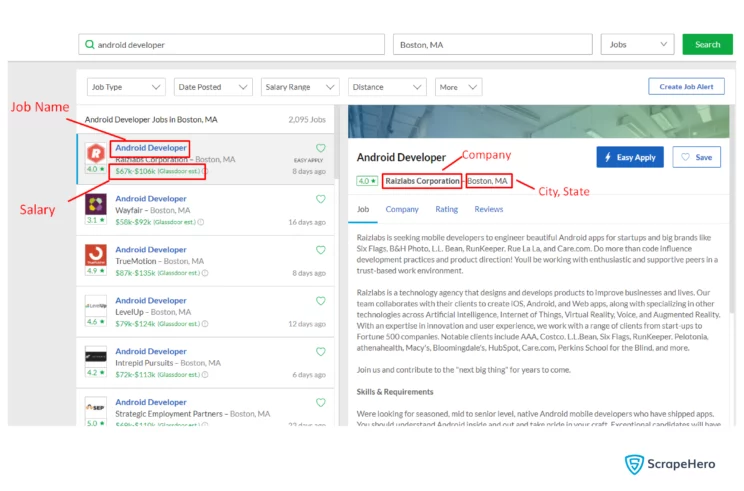Click the Boston, MA location field
The image size is (744, 491).
[493, 45]
